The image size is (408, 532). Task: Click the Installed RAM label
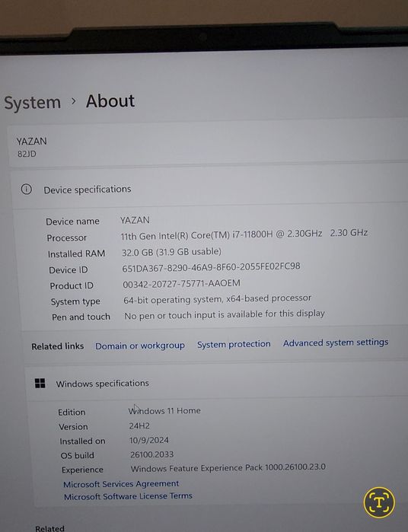76,253
